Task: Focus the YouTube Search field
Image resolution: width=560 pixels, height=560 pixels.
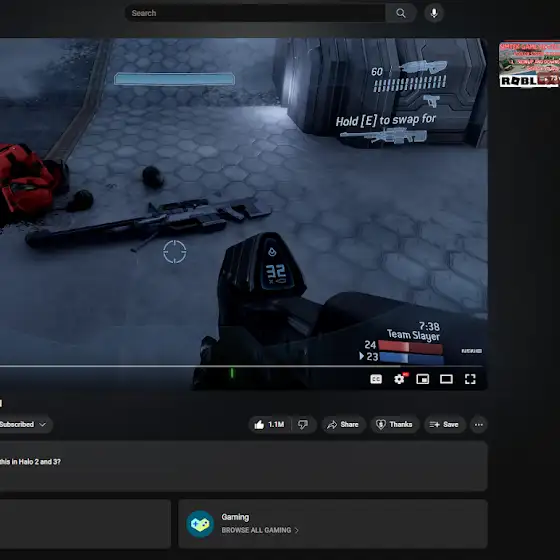Action: 255,13
